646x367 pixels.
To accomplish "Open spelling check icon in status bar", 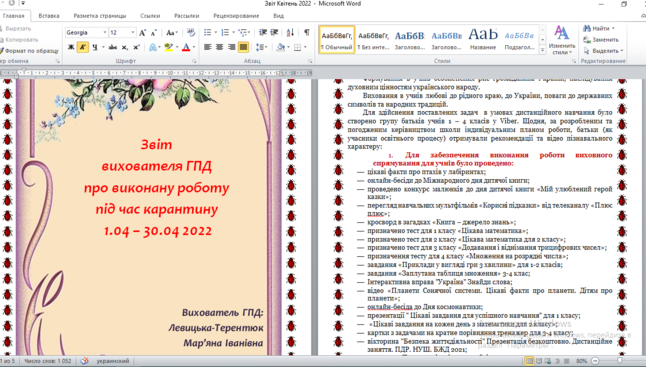I will click(84, 361).
